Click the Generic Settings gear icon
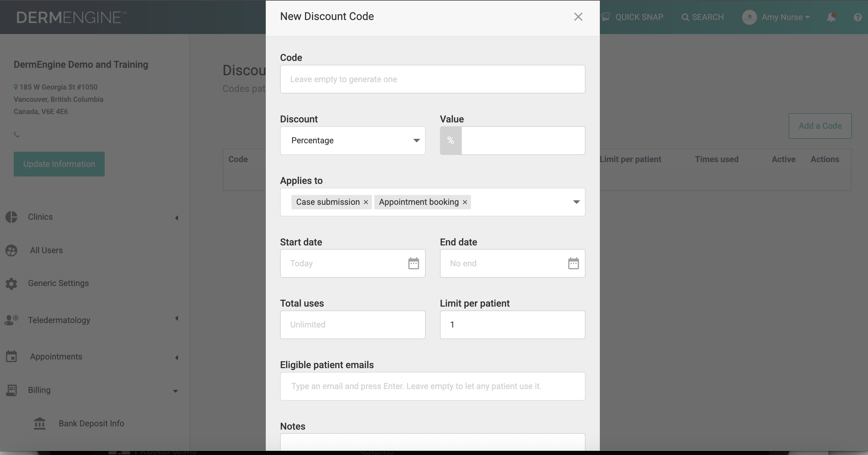The width and height of the screenshot is (868, 455). (x=11, y=283)
